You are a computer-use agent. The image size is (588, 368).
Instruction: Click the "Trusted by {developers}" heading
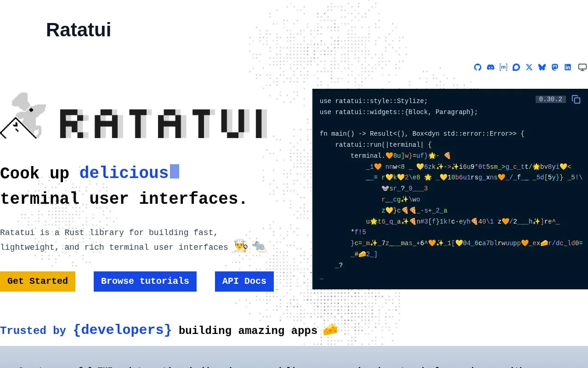point(169,330)
